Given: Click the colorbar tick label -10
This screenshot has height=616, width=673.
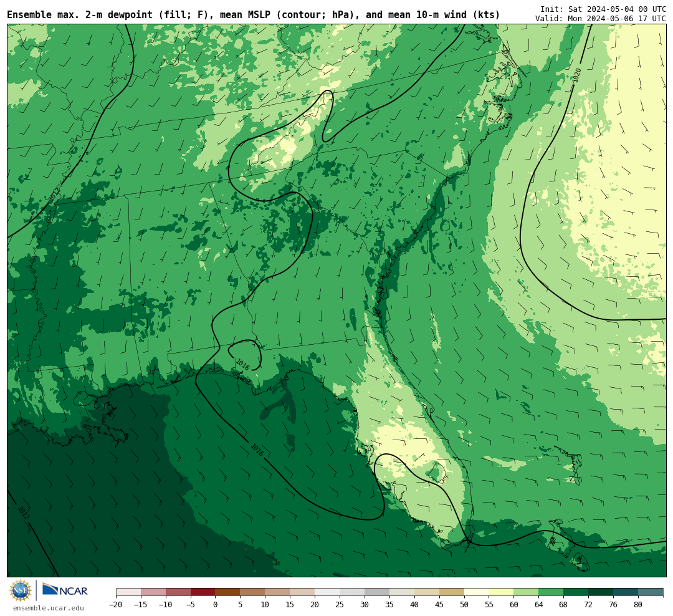Looking at the screenshot, I should 166,605.
